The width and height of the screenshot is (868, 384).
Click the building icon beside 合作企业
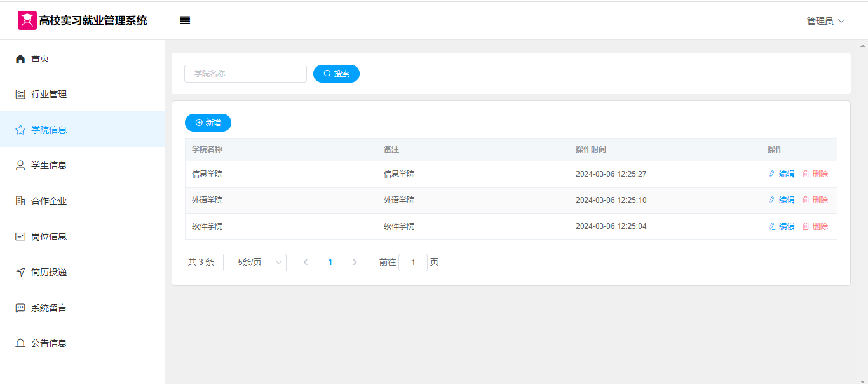[20, 201]
